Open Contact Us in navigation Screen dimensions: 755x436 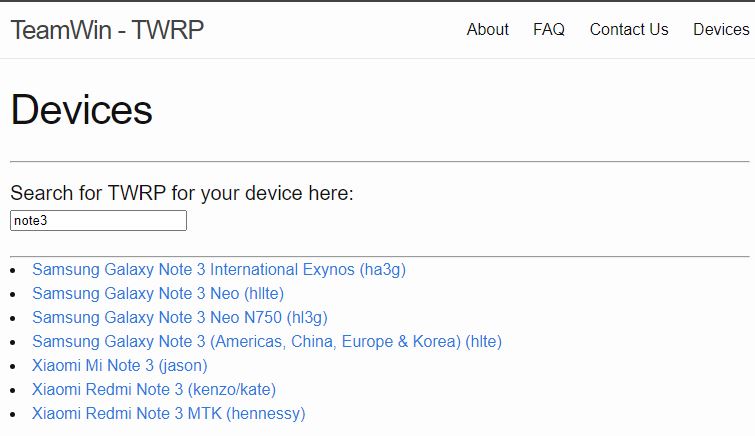(629, 29)
